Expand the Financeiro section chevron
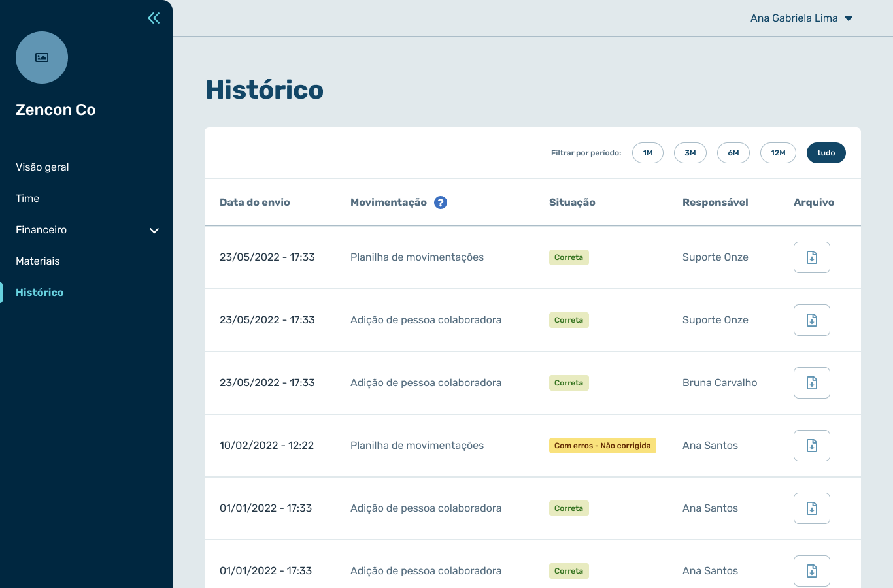Image resolution: width=893 pixels, height=588 pixels. coord(154,231)
